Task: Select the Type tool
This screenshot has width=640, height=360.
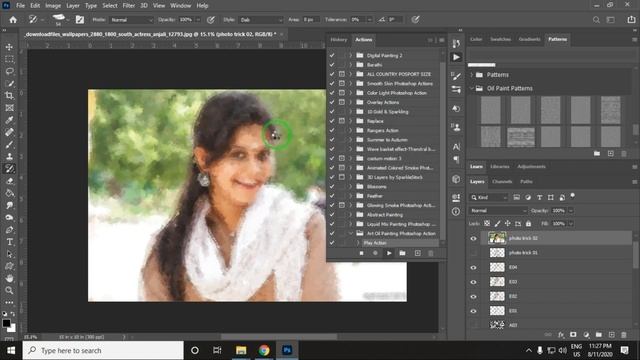Action: pos(9,242)
